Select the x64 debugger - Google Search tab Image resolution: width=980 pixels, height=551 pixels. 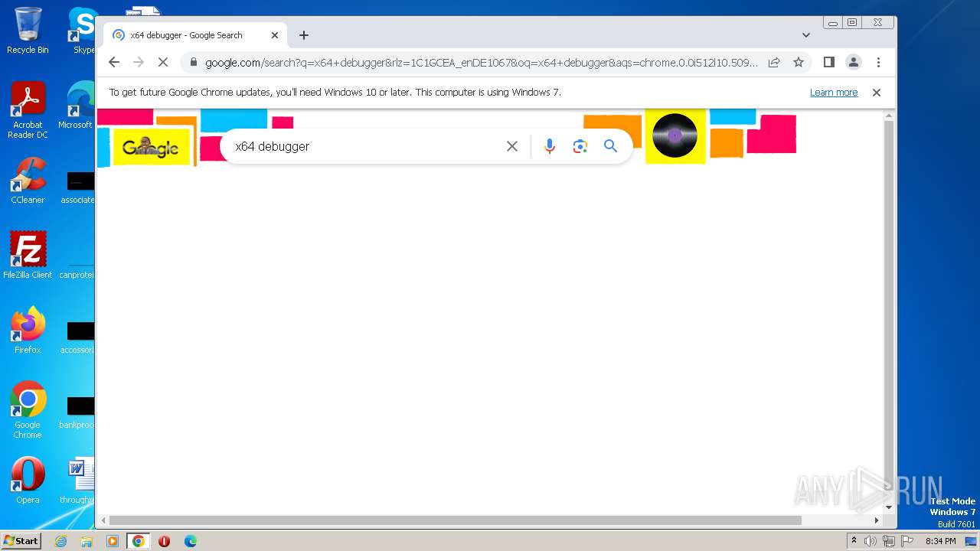(x=195, y=35)
